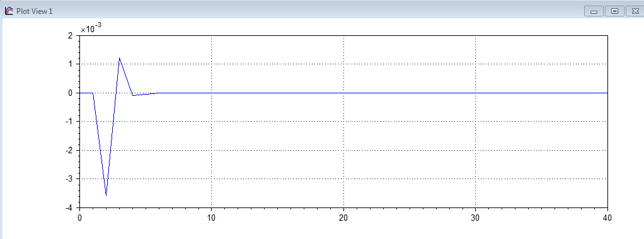Minimize the Plot View 1 window
644x239 pixels.
(x=594, y=11)
